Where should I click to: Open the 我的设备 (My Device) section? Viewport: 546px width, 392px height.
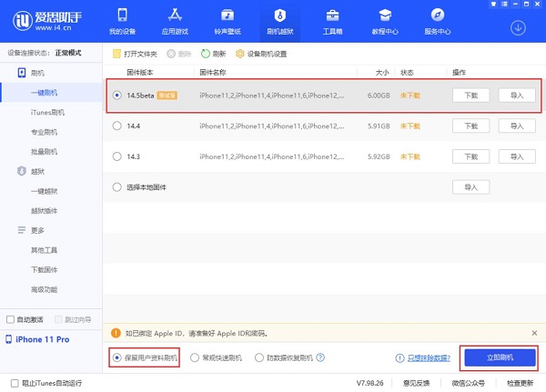click(126, 20)
